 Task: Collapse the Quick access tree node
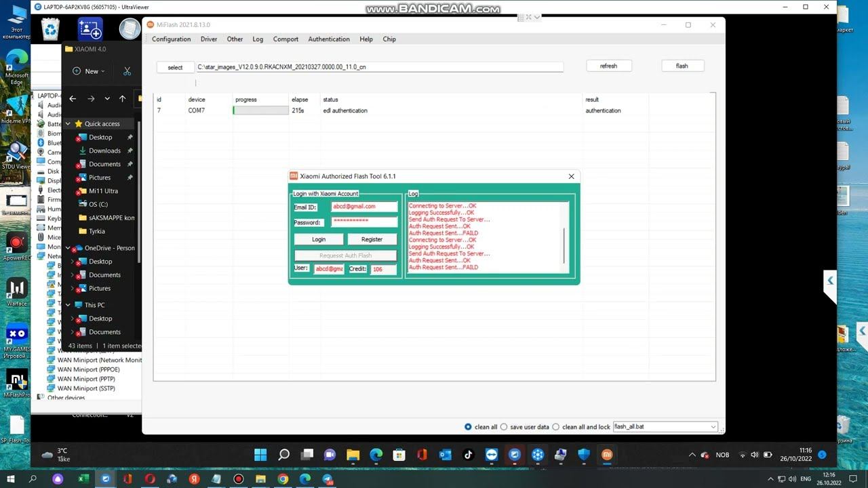[x=68, y=124]
